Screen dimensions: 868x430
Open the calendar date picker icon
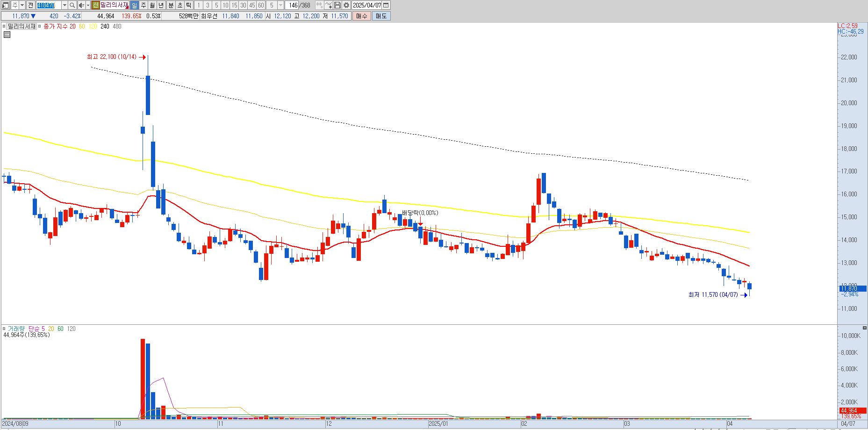[x=386, y=5]
